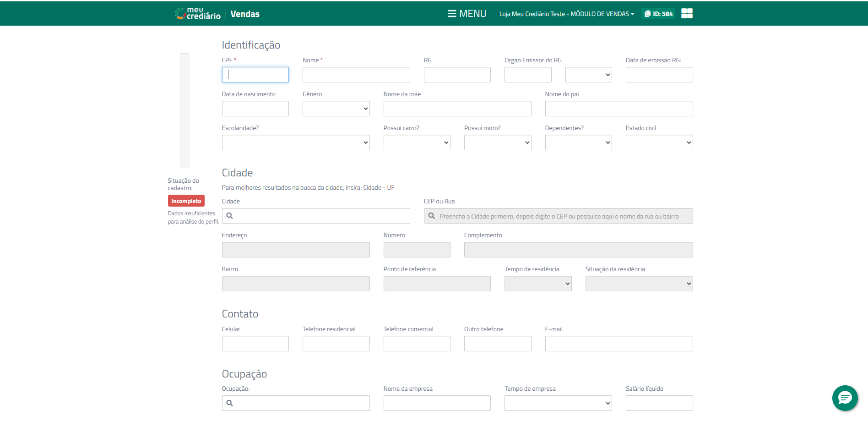The image size is (868, 421).
Task: Open the Dependentes dropdown
Action: click(x=578, y=142)
